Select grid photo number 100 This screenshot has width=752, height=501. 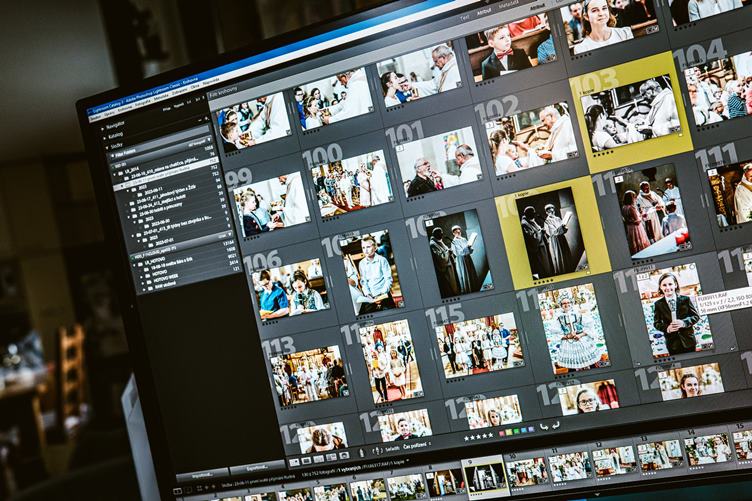(352, 182)
